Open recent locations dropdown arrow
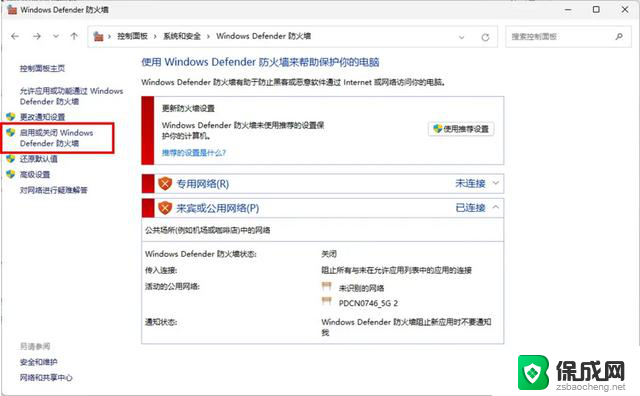 point(56,36)
